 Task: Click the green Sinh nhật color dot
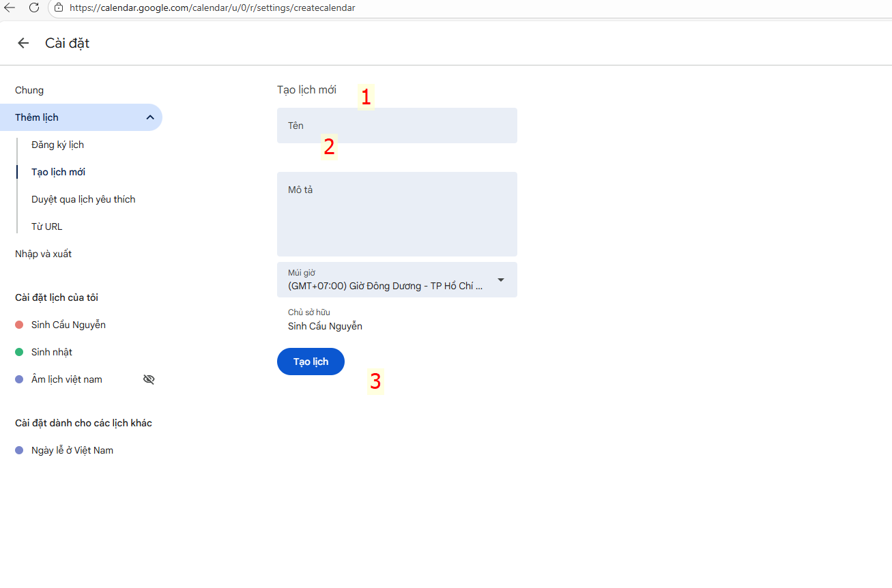click(19, 352)
